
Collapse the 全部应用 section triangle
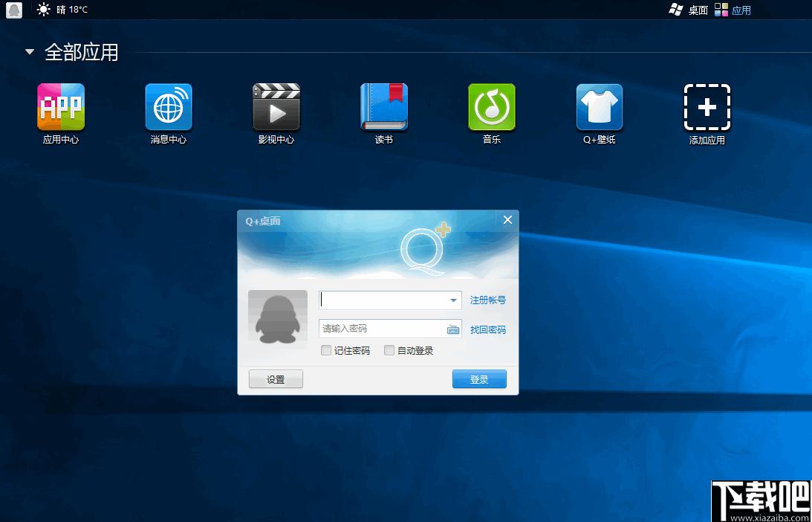click(x=30, y=52)
